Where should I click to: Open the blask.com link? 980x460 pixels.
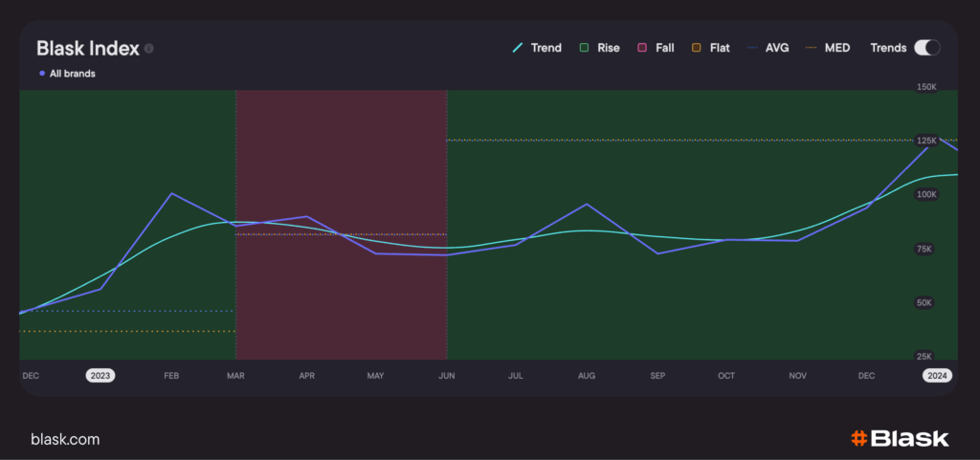(x=65, y=439)
